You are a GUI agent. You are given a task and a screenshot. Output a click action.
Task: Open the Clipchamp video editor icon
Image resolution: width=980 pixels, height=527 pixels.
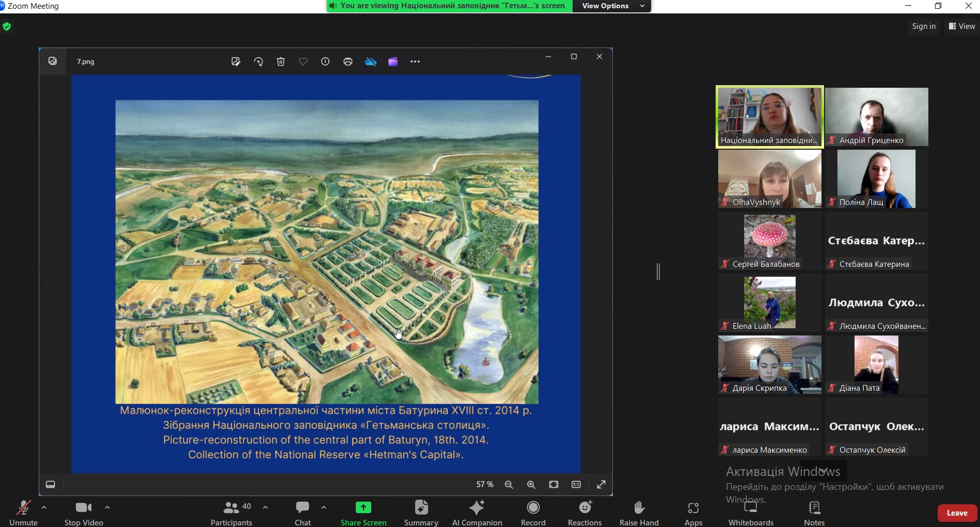[x=393, y=61]
